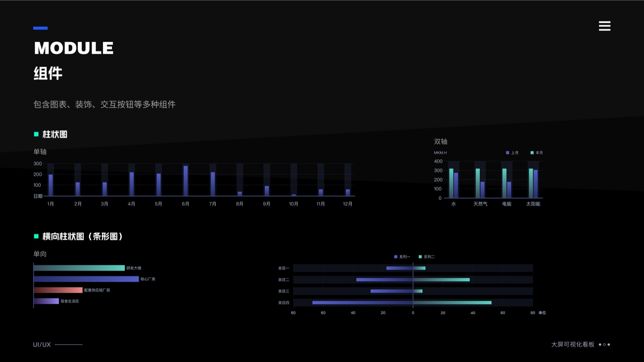The width and height of the screenshot is (644, 362).
Task: Click the 单轴 chart title
Action: click(x=40, y=152)
